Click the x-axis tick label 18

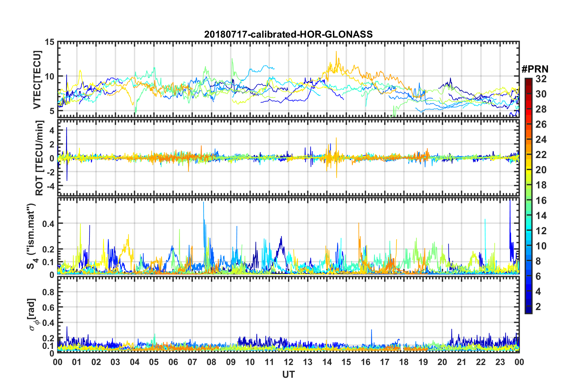click(404, 362)
